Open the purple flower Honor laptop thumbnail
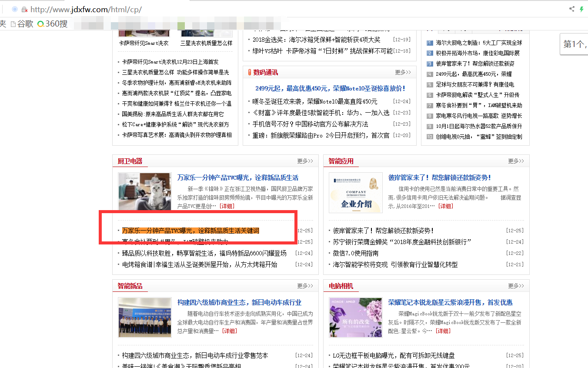The image size is (588, 368). tap(356, 318)
